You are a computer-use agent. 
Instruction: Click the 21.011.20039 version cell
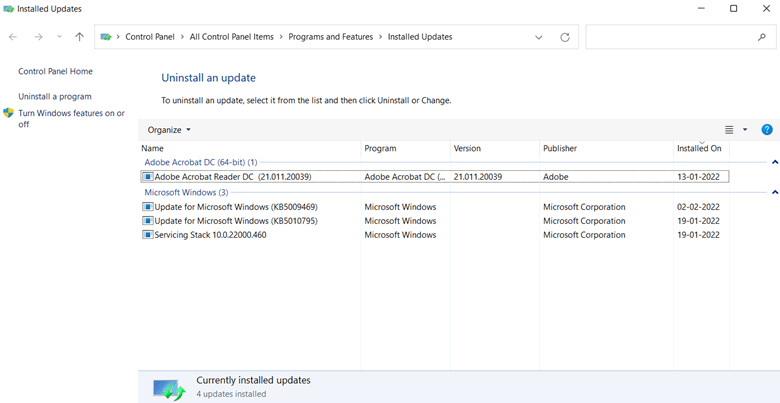click(478, 177)
